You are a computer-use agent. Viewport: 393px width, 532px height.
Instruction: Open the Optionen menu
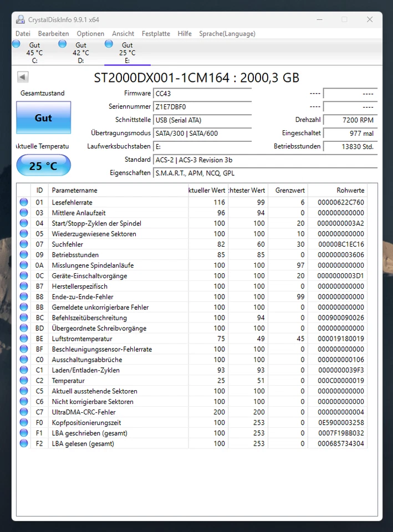(90, 34)
